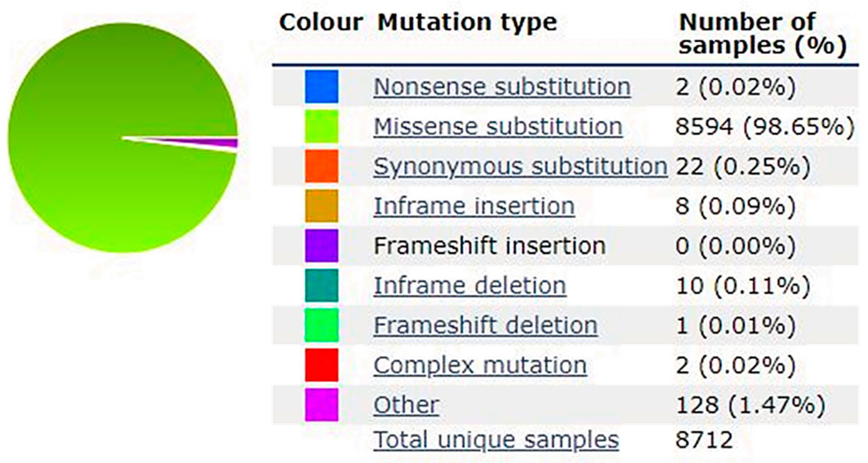868x463 pixels.
Task: Click the amber Inframe insertion swatch
Action: (321, 206)
